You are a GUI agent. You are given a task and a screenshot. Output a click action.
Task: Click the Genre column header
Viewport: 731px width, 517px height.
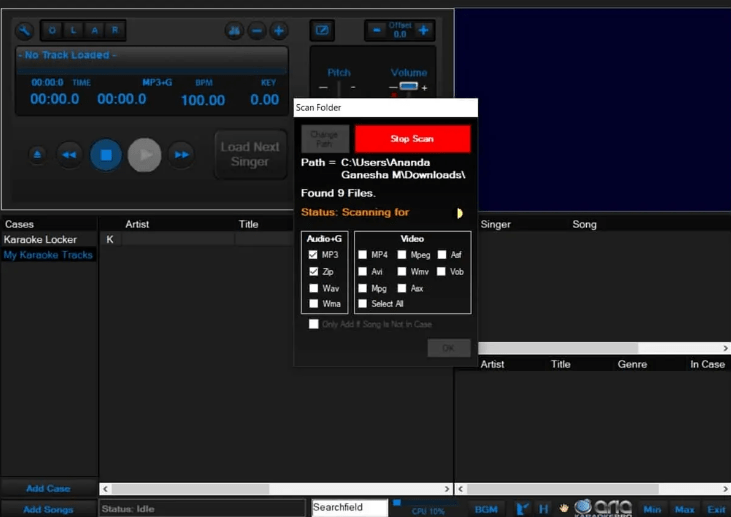pos(632,364)
